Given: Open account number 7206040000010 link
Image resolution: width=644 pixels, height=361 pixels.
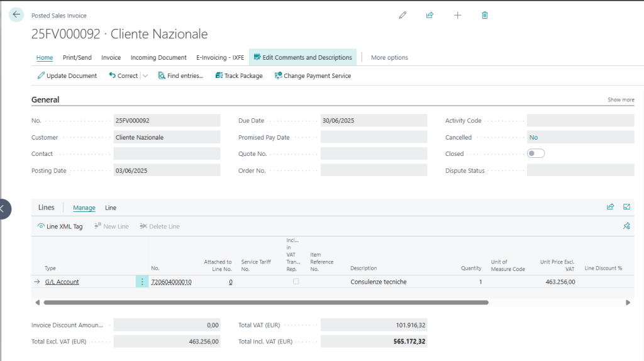Looking at the screenshot, I should tap(171, 282).
